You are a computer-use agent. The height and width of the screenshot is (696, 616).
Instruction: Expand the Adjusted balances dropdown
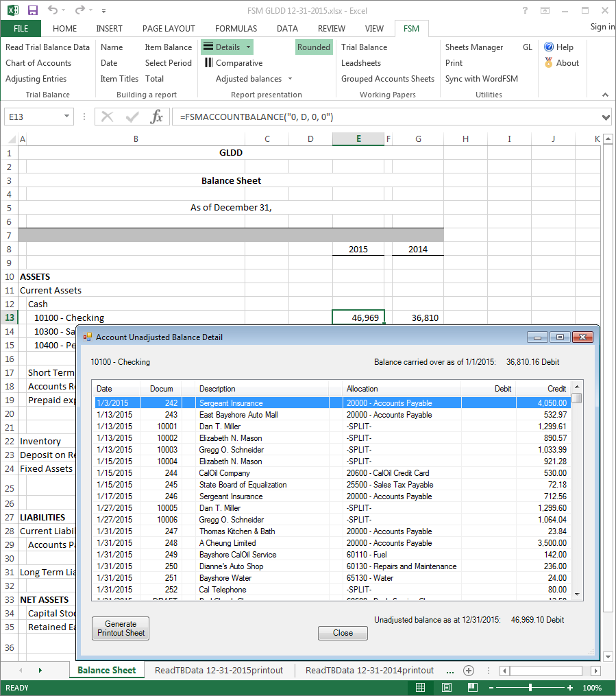(290, 79)
